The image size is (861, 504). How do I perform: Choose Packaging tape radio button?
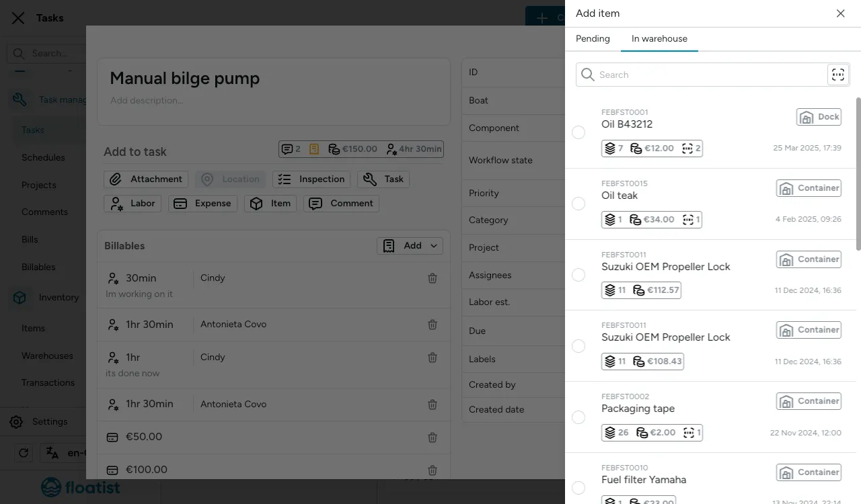[578, 417]
